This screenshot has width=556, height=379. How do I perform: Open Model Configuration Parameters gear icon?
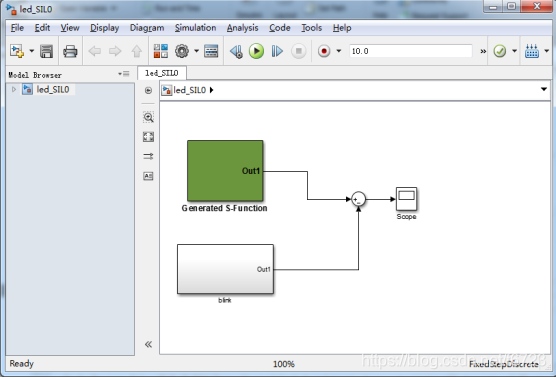pos(182,51)
